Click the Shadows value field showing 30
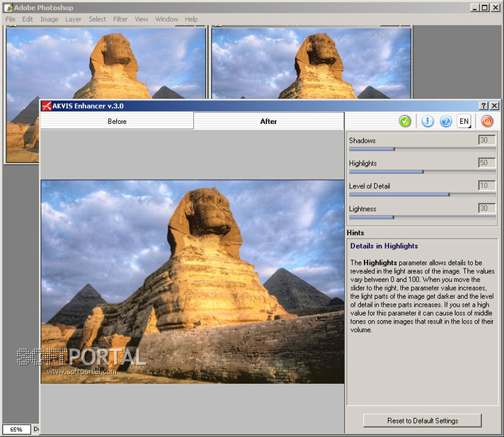The width and height of the screenshot is (504, 437). (486, 140)
